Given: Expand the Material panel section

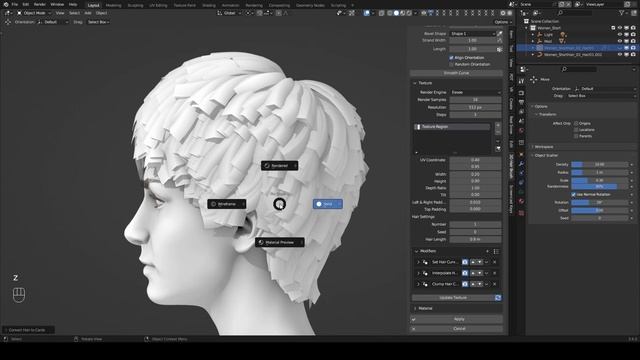Looking at the screenshot, I should (x=415, y=309).
